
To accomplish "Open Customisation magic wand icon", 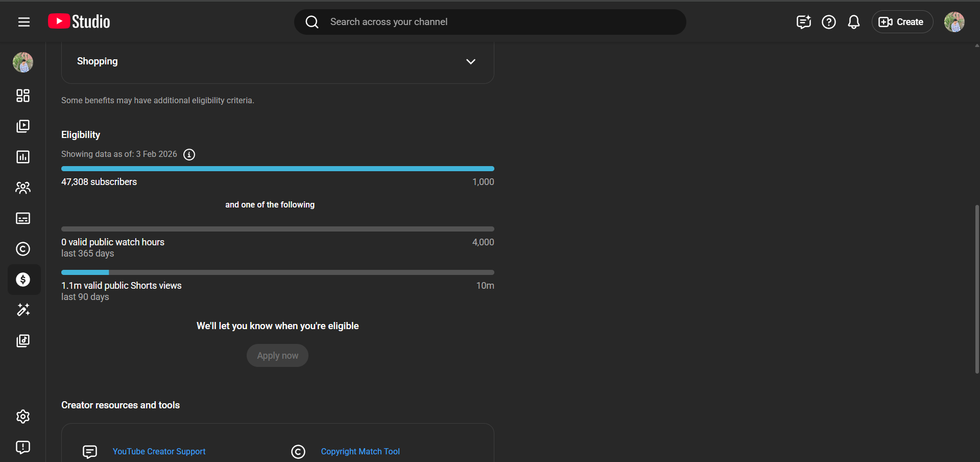I will point(23,310).
